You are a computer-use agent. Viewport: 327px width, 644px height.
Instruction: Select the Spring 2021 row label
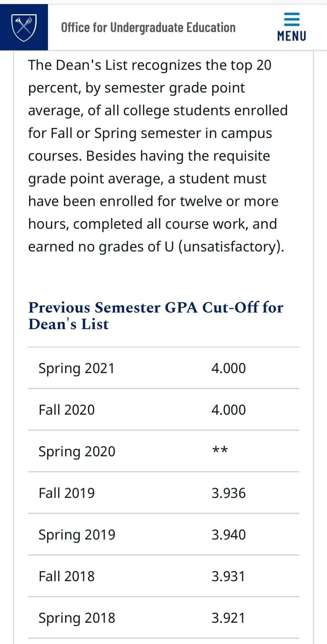point(77,368)
